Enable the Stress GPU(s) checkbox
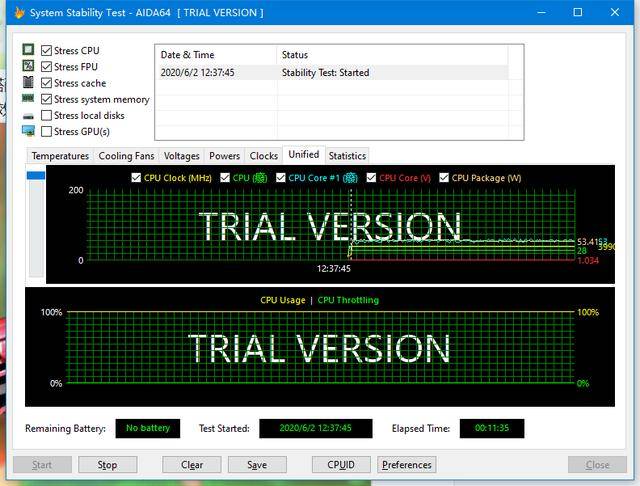 tap(47, 131)
